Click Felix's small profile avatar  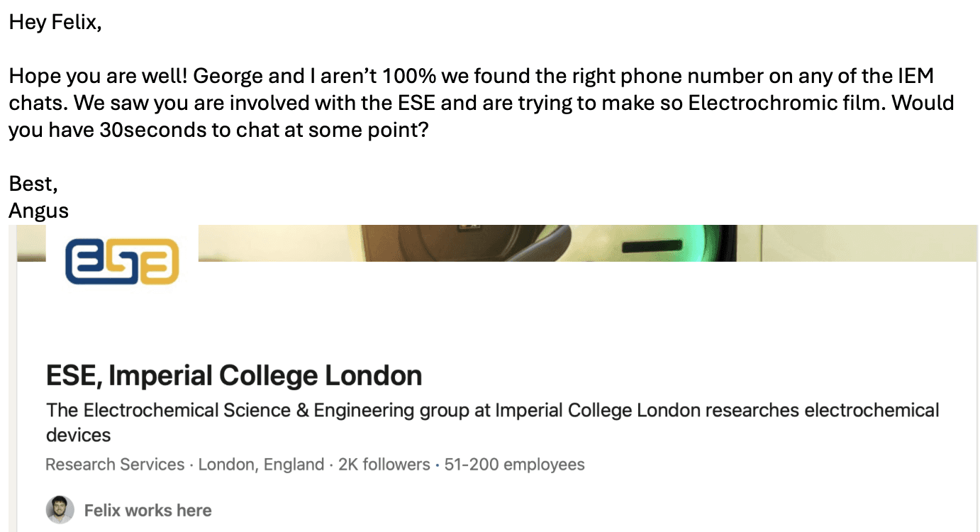60,510
